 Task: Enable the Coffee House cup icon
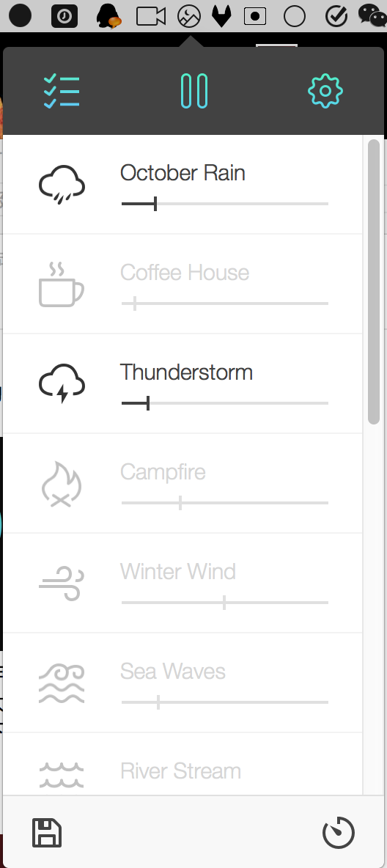coord(62,284)
